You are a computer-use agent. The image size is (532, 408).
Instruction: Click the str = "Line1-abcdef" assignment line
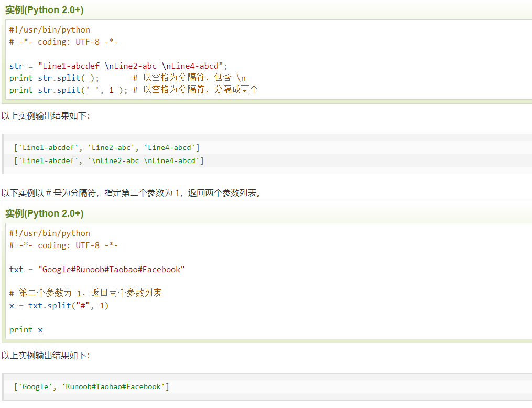coord(118,66)
